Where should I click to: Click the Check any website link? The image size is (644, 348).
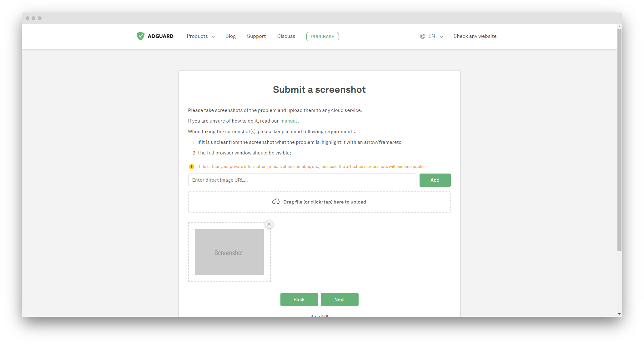[475, 36]
